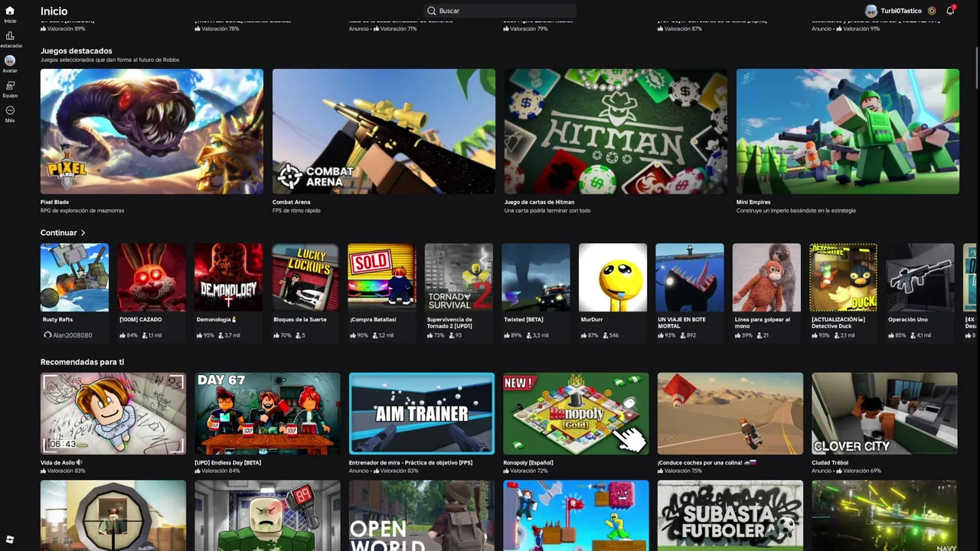
Task: Open the Open World game thumbnail
Action: [422, 515]
